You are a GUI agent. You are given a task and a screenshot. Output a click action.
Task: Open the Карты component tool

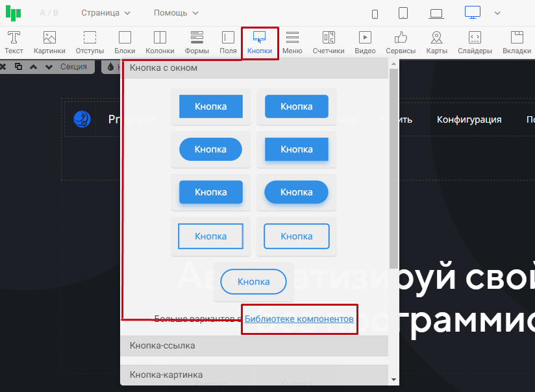coord(436,43)
